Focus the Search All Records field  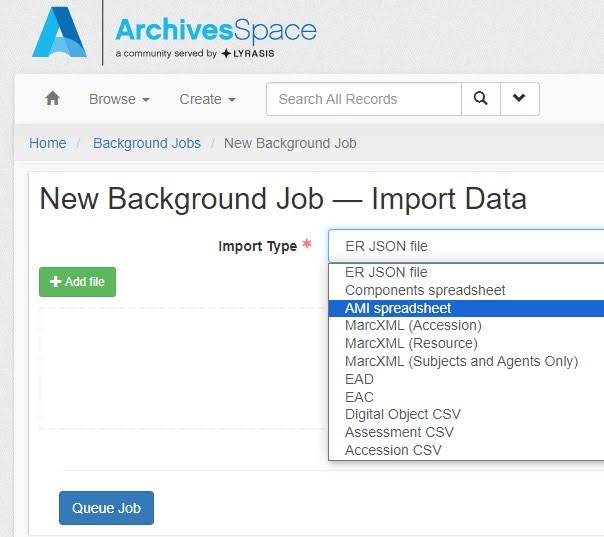[363, 99]
